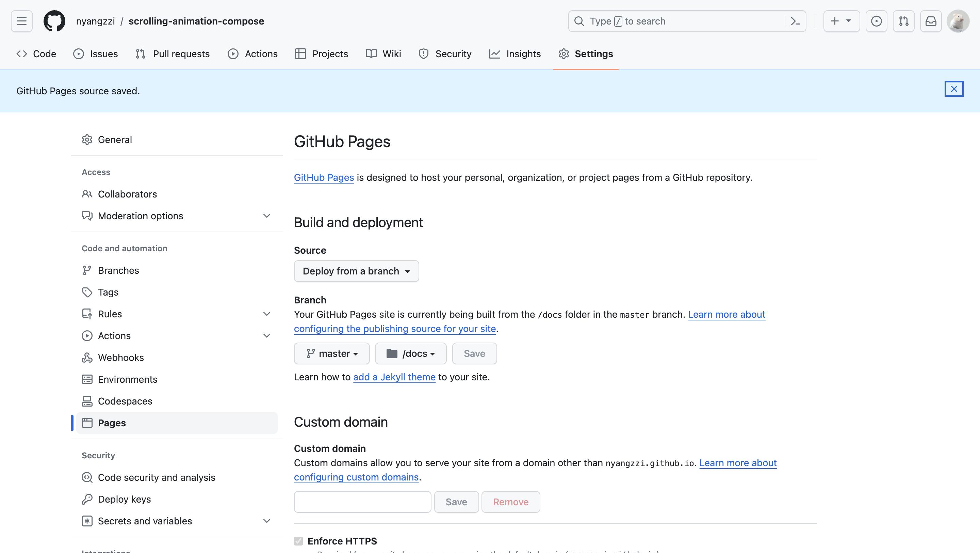980x553 pixels.
Task: Open the pull requests shortcut icon in header
Action: 903,21
